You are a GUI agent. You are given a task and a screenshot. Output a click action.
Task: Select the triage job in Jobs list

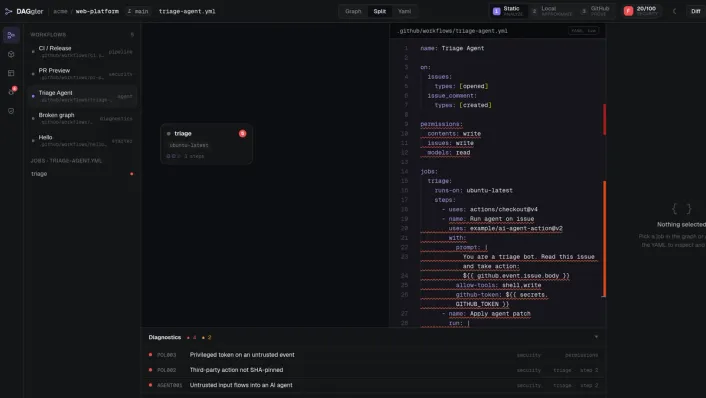(x=82, y=174)
